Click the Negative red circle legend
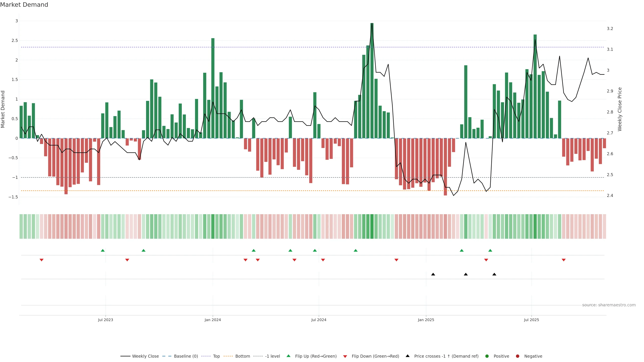The width and height of the screenshot is (644, 362). pos(518,356)
